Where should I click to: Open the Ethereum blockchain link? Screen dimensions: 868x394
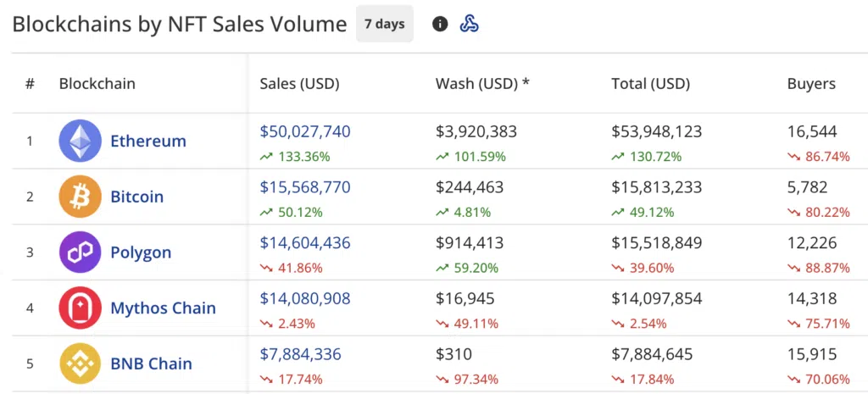[x=148, y=142]
